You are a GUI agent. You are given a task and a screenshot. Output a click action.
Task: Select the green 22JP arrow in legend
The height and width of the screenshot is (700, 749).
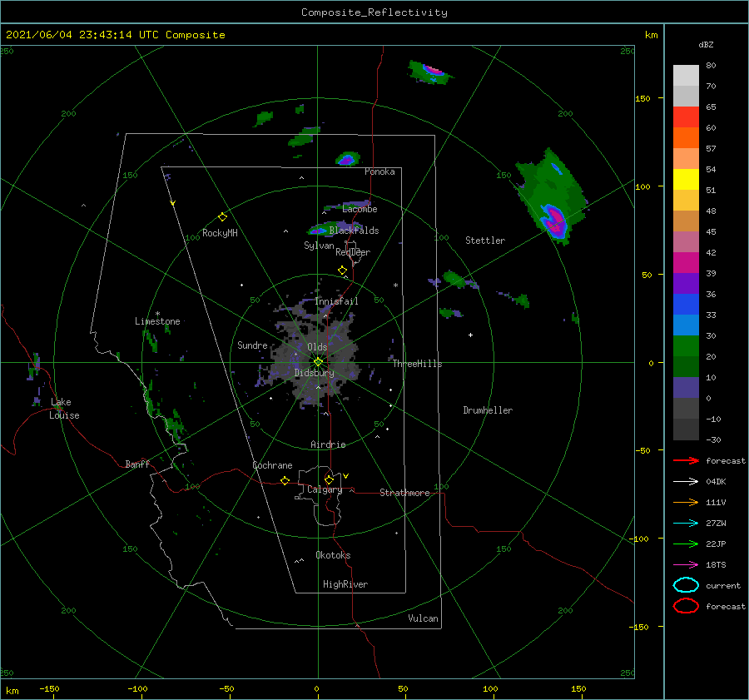[686, 544]
